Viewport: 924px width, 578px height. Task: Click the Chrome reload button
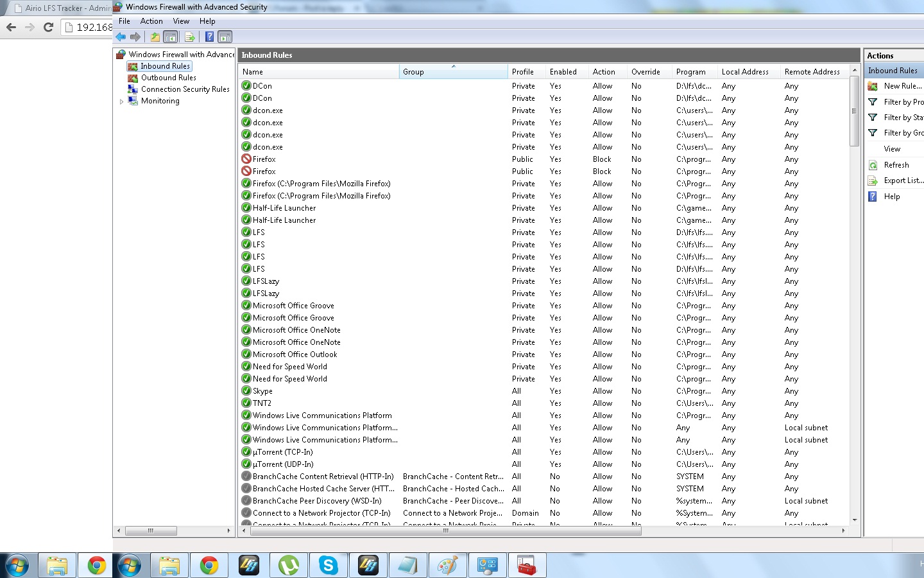pyautogui.click(x=48, y=27)
